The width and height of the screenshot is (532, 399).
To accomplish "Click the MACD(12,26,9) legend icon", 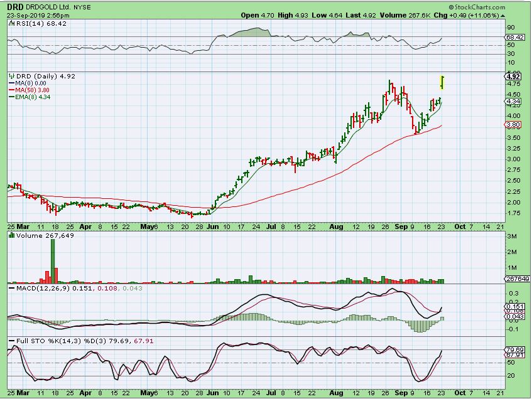I will tap(11, 288).
